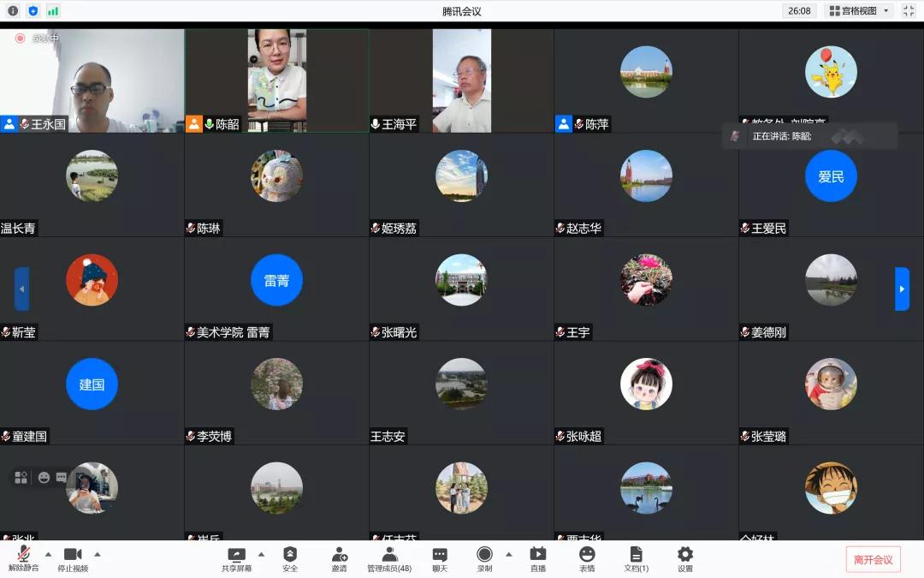This screenshot has height=578, width=924.
Task: Open the 设置 settings gear
Action: click(685, 555)
